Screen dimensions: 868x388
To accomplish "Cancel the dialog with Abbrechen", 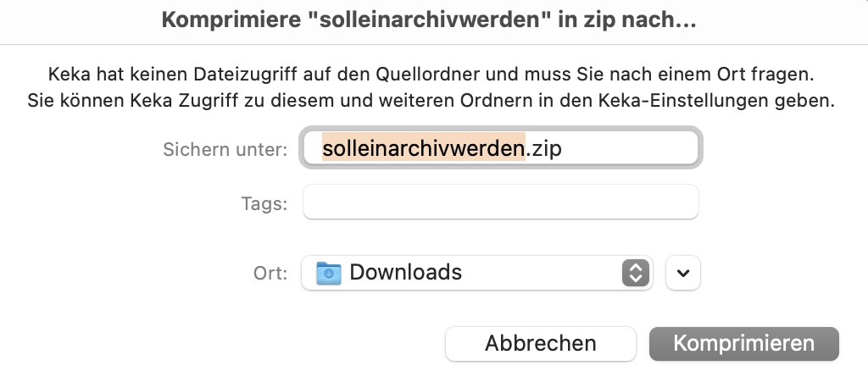I will [540, 344].
